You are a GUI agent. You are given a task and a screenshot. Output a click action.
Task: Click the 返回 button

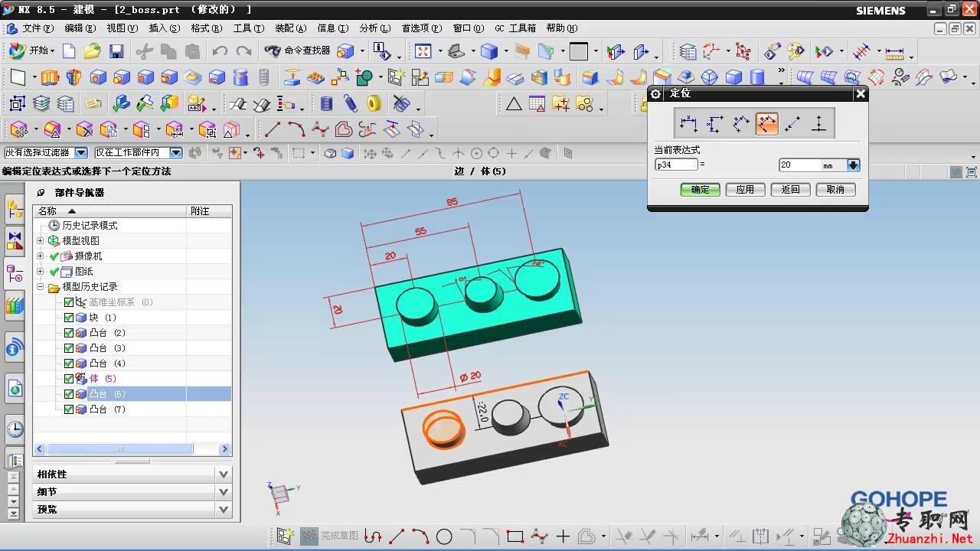(790, 190)
